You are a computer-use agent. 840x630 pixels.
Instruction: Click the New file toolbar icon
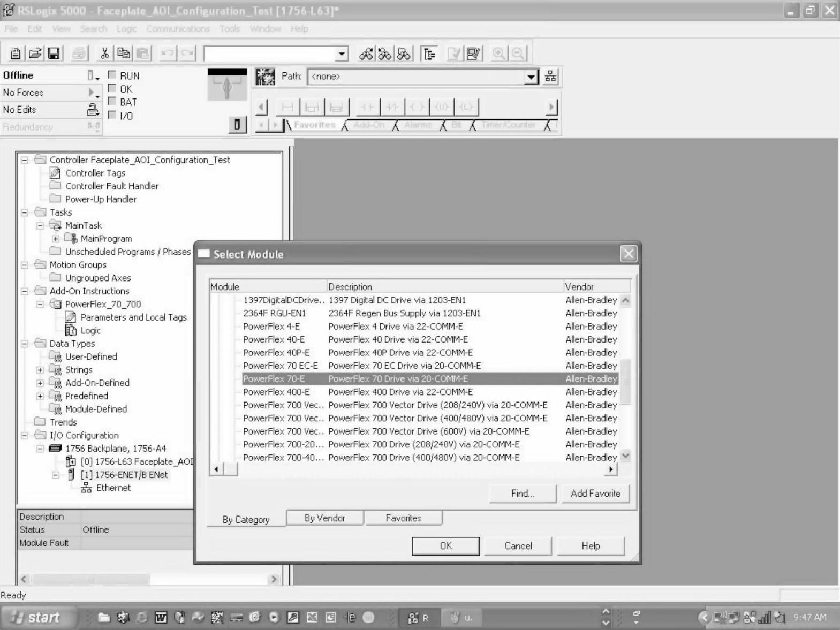(16, 54)
